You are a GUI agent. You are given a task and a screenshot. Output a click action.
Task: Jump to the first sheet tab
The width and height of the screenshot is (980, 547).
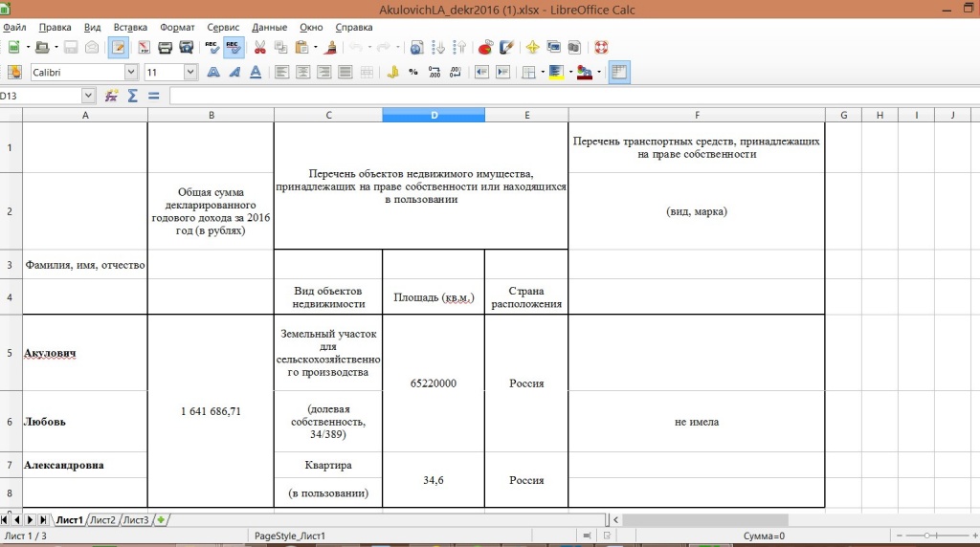[5, 519]
